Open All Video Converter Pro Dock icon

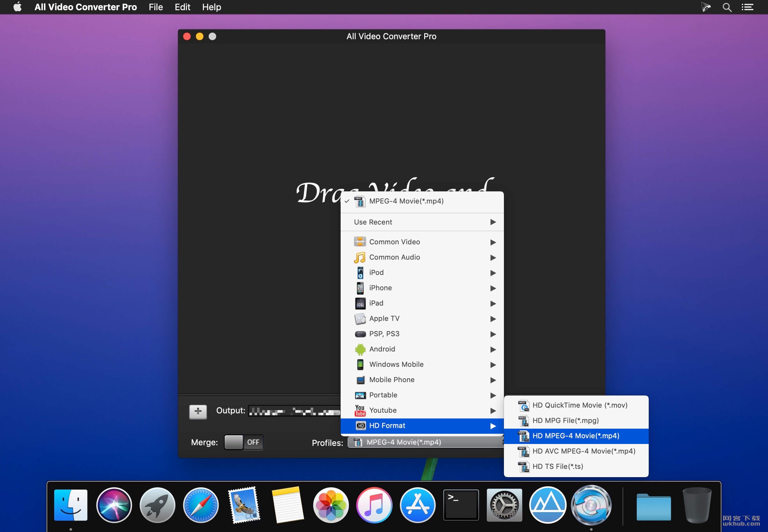tap(591, 505)
